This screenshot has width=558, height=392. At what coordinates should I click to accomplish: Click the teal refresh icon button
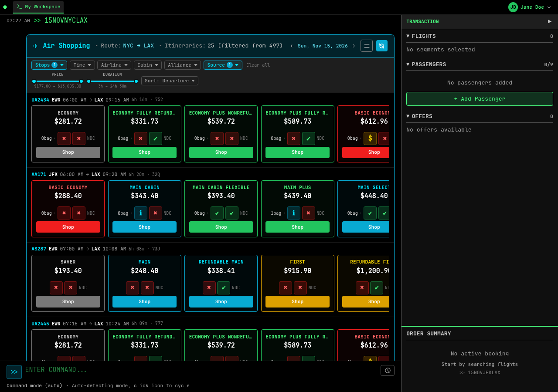pos(382,46)
